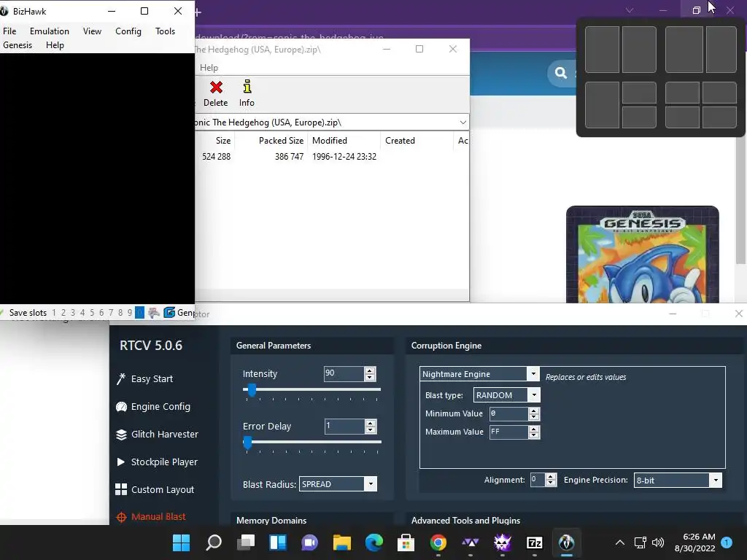Select save slot 5 in BizHawk
Image resolution: width=747 pixels, height=560 pixels.
(x=92, y=312)
